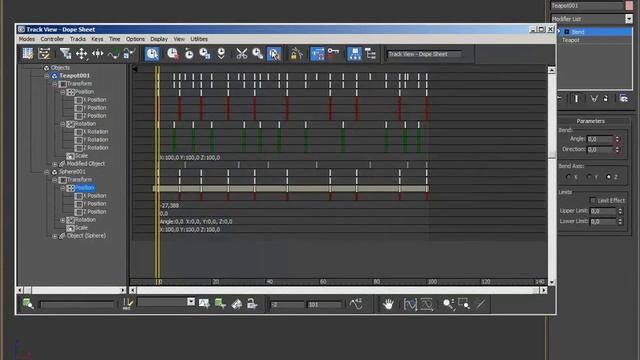Click the Lock Selection padlock icon
This screenshot has height=360, width=640.
point(296,53)
